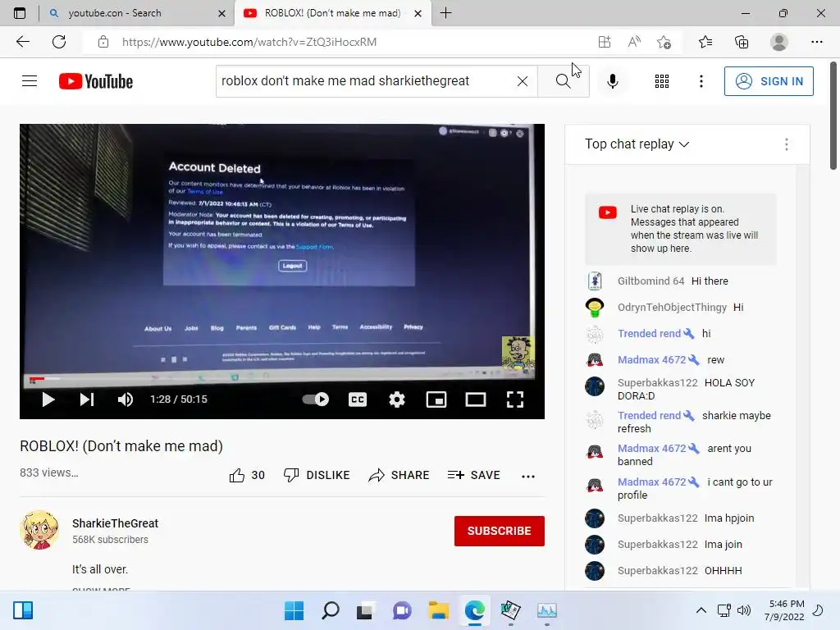840x630 pixels.
Task: Click SIGN IN button
Action: pos(769,81)
